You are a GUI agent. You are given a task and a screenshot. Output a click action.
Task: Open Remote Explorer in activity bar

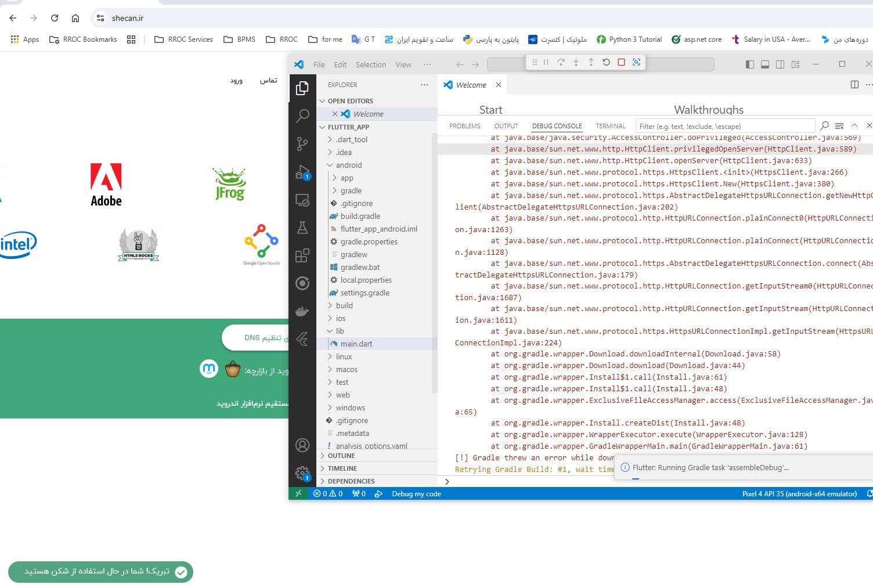pos(302,200)
